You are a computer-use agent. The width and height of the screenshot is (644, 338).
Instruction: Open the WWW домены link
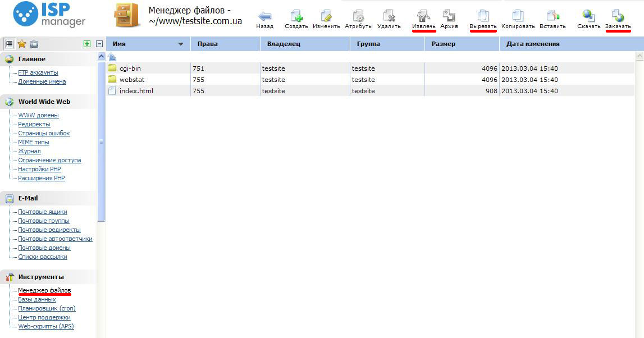click(38, 115)
